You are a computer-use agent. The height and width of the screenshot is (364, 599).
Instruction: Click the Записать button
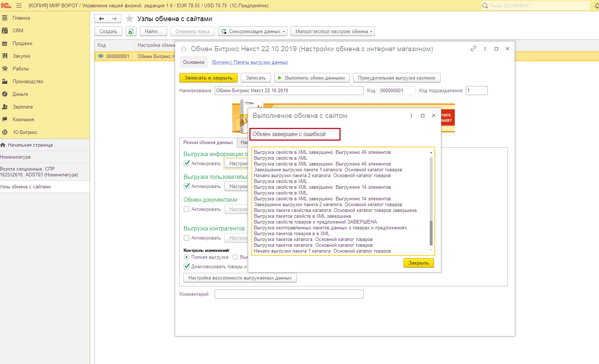click(x=256, y=78)
